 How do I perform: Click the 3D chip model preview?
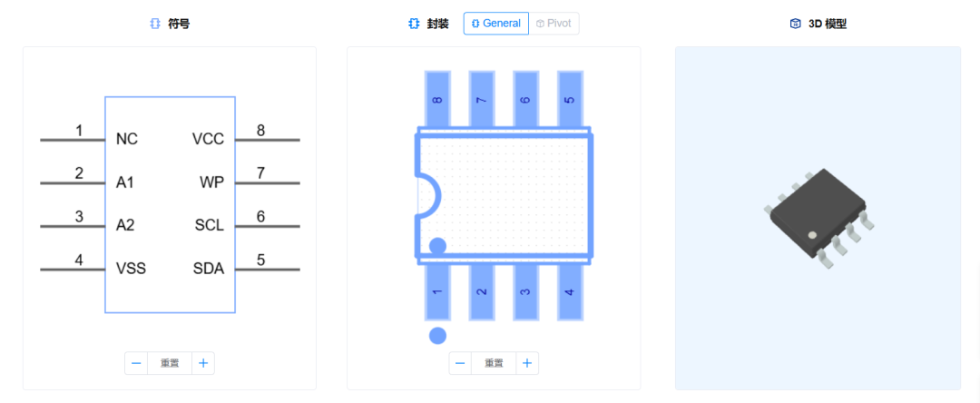pyautogui.click(x=818, y=218)
